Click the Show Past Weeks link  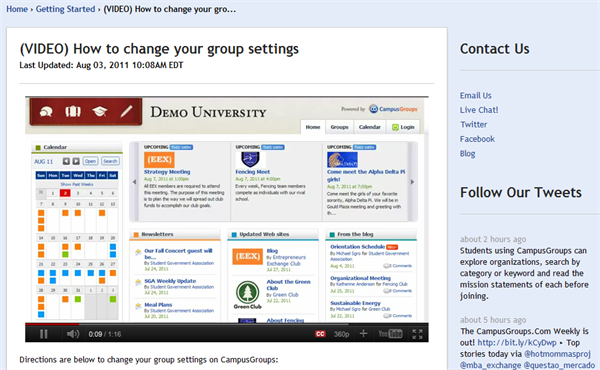click(77, 184)
